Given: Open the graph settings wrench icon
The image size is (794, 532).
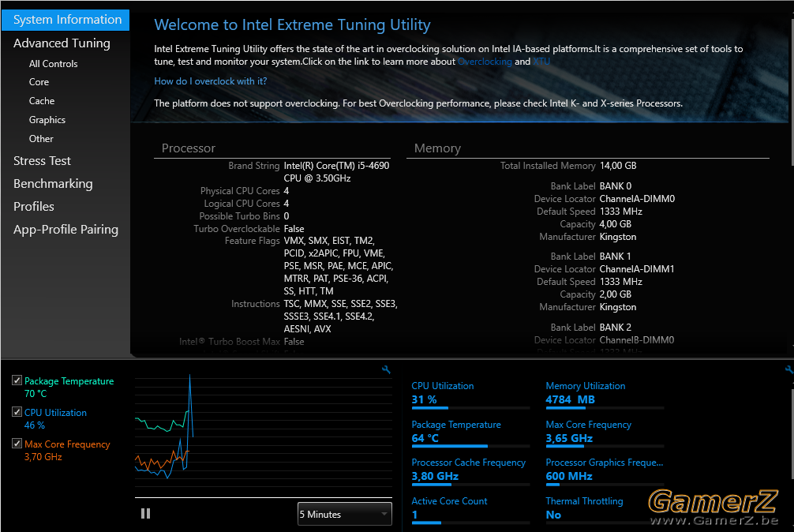Looking at the screenshot, I should coord(387,370).
